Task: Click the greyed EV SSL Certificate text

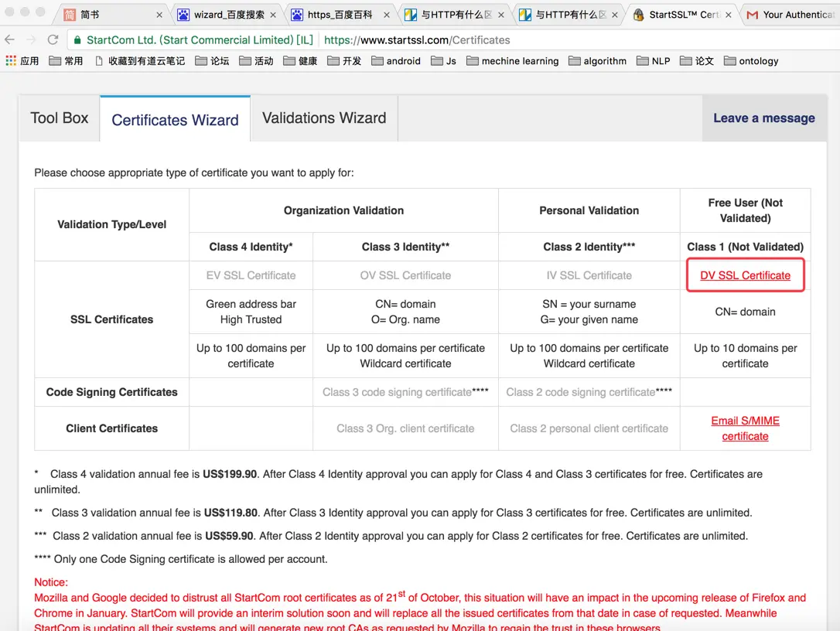Action: pyautogui.click(x=251, y=275)
